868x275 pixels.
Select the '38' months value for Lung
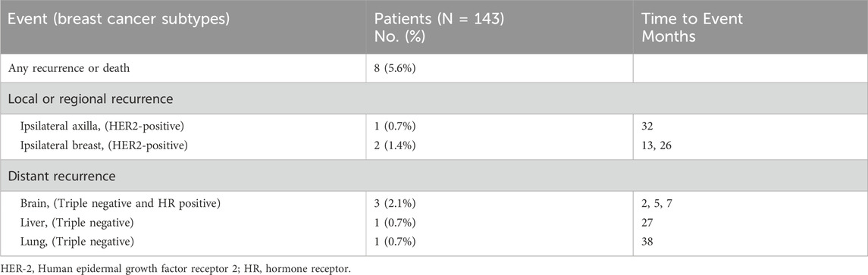(647, 242)
